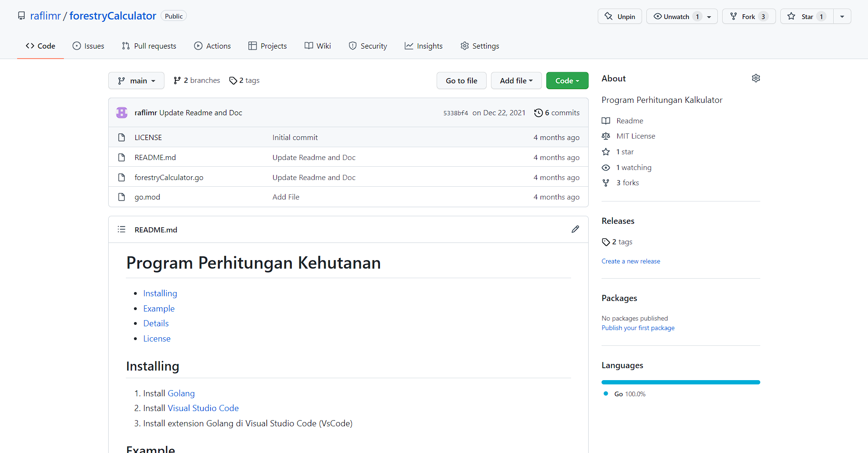Open the Pull requests tab
The width and height of the screenshot is (868, 453).
point(149,46)
